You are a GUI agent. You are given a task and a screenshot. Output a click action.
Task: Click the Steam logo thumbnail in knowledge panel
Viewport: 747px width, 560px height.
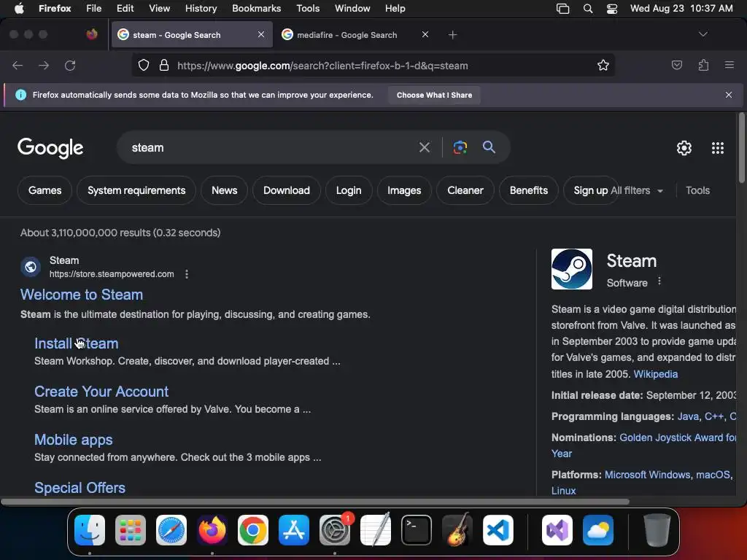click(x=572, y=269)
